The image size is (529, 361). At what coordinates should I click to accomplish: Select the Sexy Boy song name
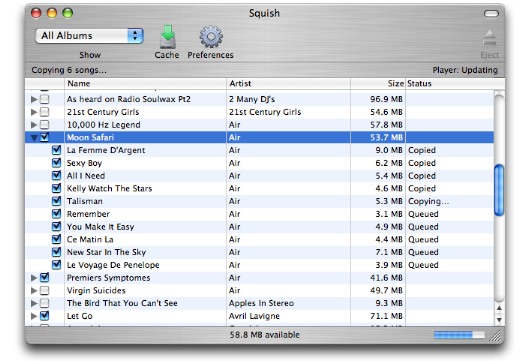pos(84,163)
